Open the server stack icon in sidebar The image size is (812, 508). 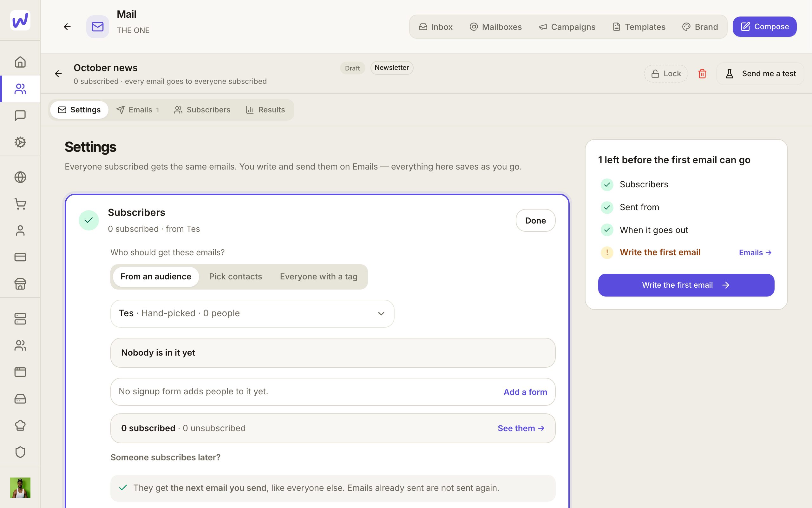coord(20,319)
